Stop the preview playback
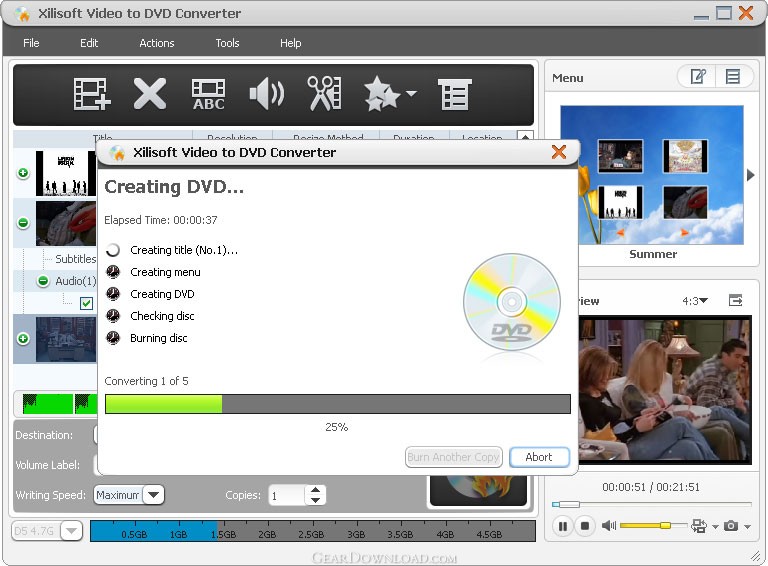 tap(584, 526)
